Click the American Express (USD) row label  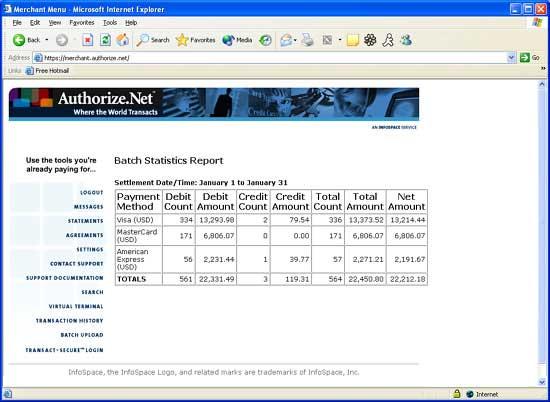(x=133, y=259)
